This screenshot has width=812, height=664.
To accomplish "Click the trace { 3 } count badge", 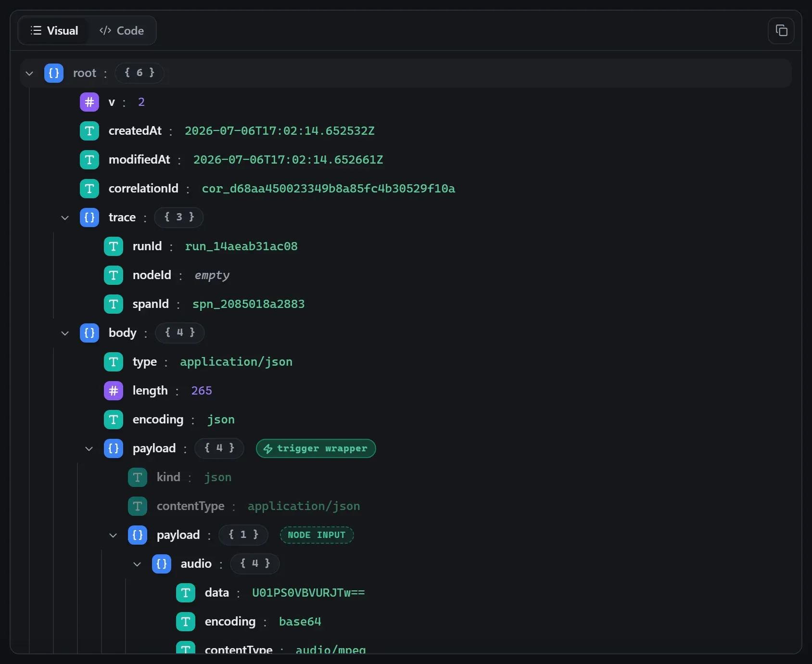I will point(179,217).
